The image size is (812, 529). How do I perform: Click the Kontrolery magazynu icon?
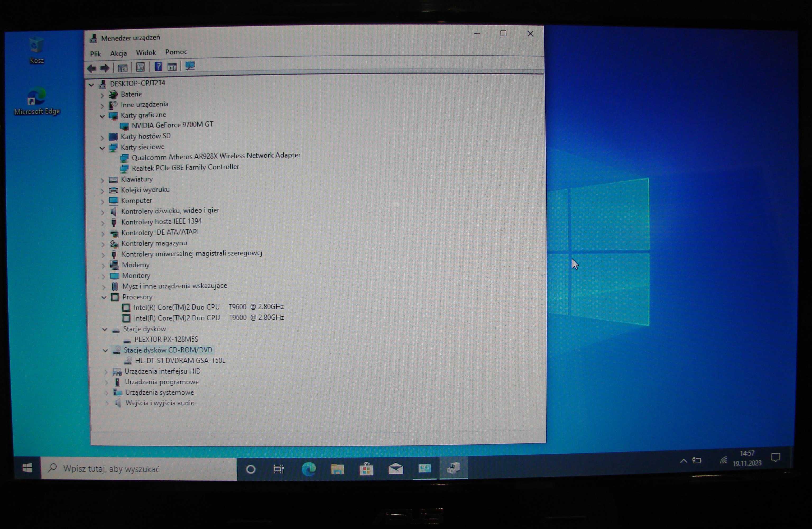[114, 244]
